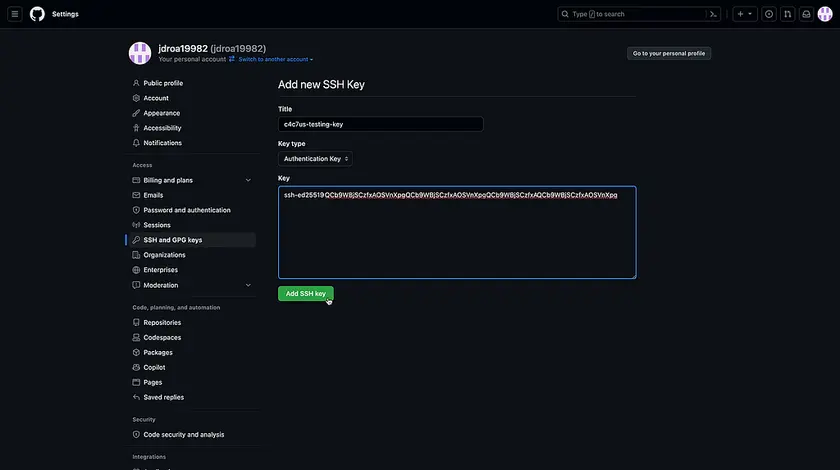Click the Password shield icon
Screen dimensions: 840x470
(136, 210)
